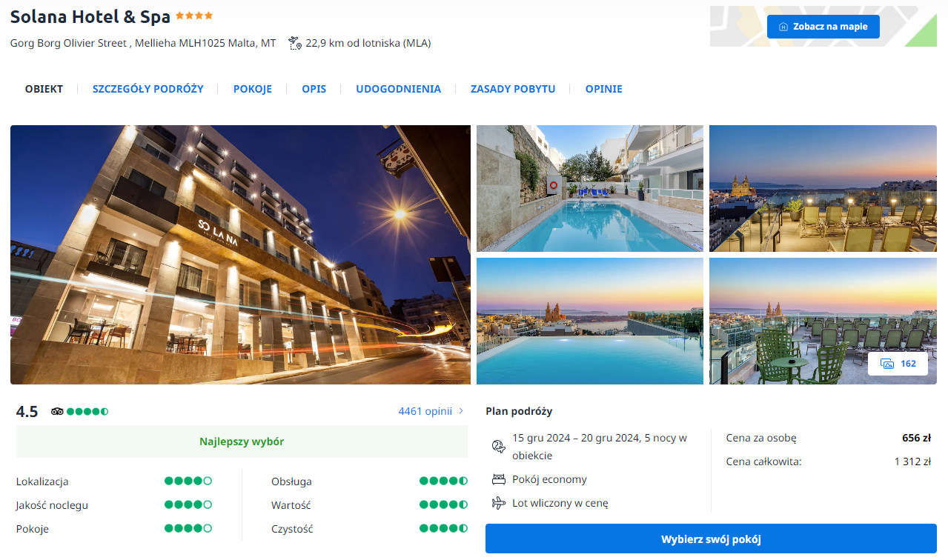Screen dimensions: 948x560
Task: Open the 162 photos gallery button
Action: point(898,364)
